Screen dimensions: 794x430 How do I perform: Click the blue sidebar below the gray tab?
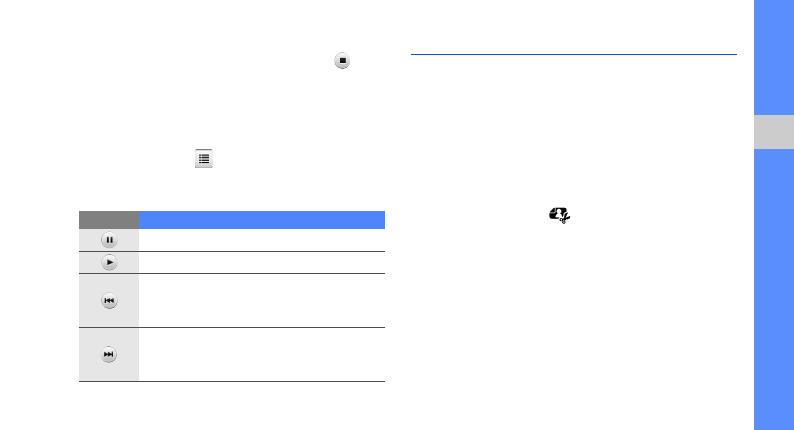click(x=774, y=290)
